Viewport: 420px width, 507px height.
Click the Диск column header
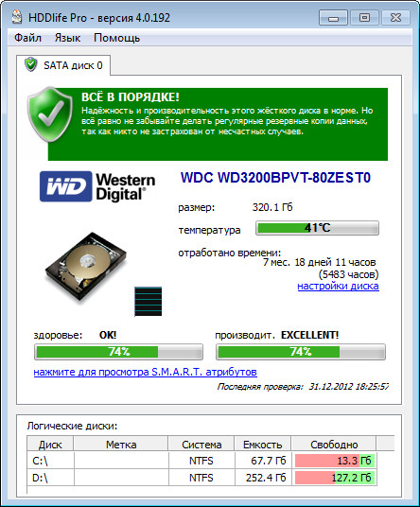pyautogui.click(x=50, y=445)
